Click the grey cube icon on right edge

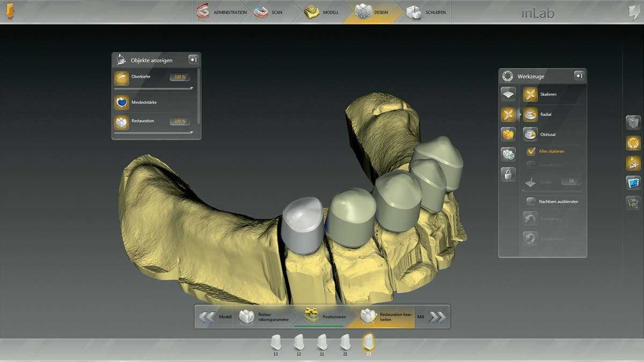pos(633,122)
